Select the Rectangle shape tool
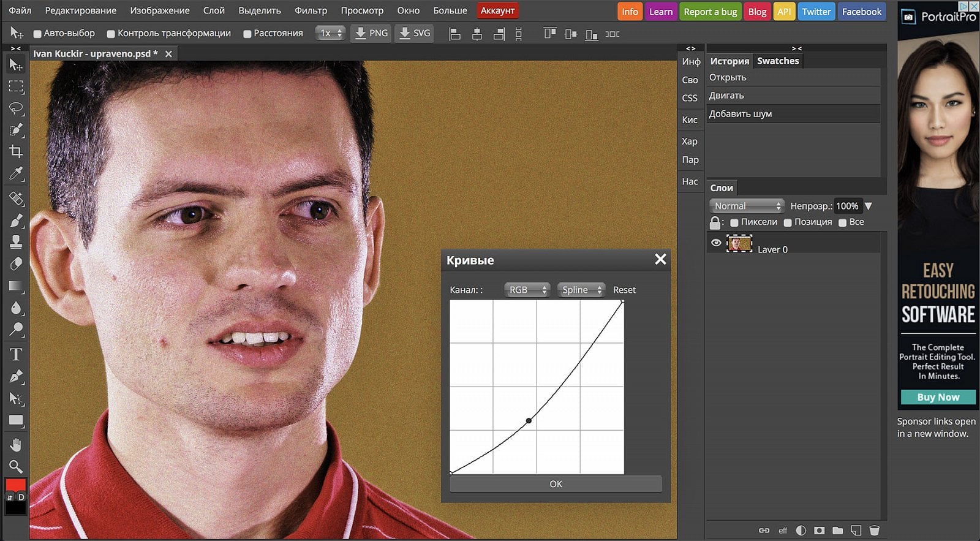 tap(16, 420)
